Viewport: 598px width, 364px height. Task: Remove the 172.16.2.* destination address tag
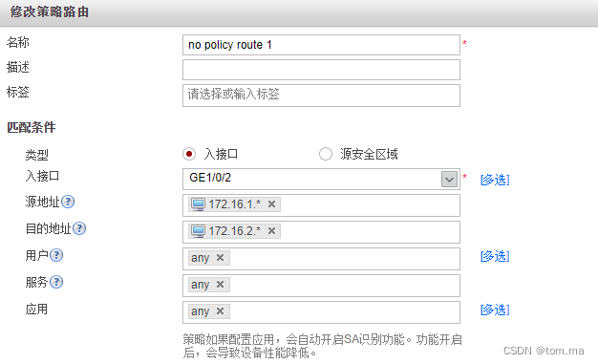tap(271, 231)
